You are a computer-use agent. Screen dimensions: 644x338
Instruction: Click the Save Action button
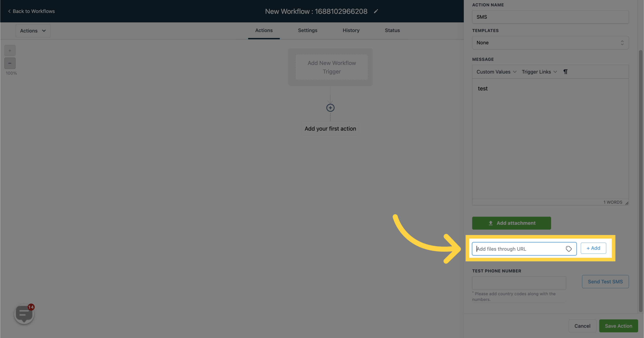(618, 326)
